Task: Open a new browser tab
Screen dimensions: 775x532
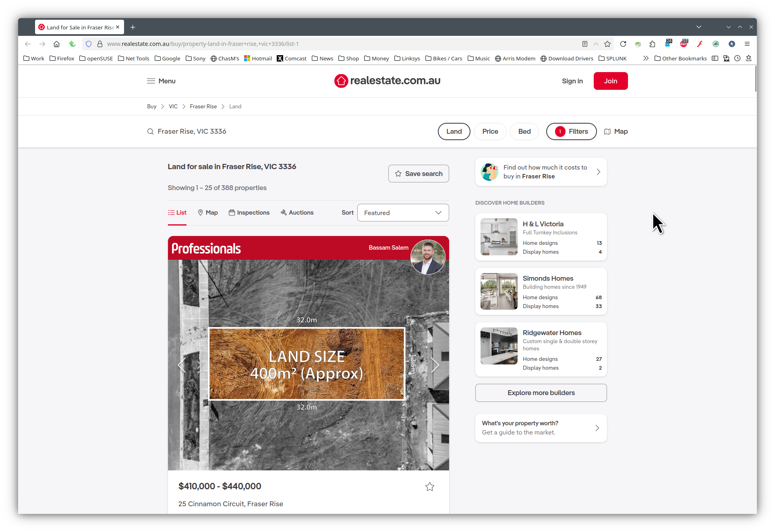Action: (133, 27)
